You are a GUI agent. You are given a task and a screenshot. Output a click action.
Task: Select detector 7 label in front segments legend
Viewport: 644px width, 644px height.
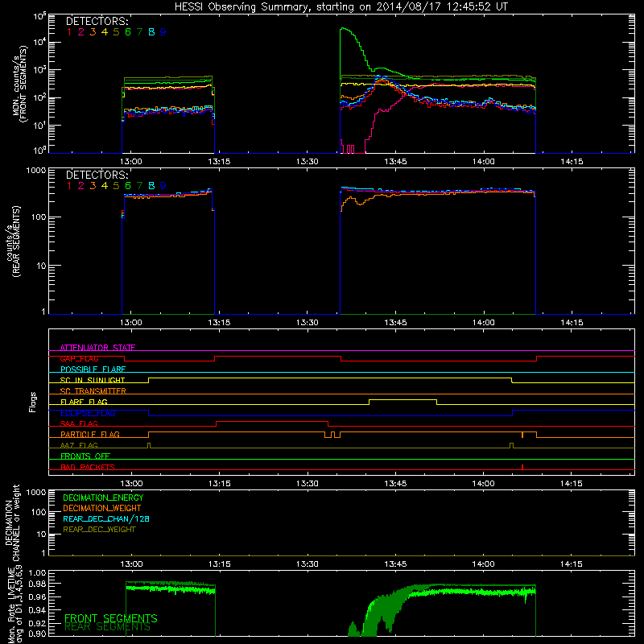coord(139,32)
